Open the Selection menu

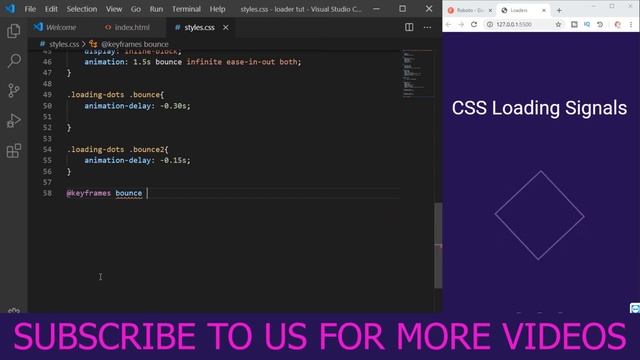pos(82,9)
